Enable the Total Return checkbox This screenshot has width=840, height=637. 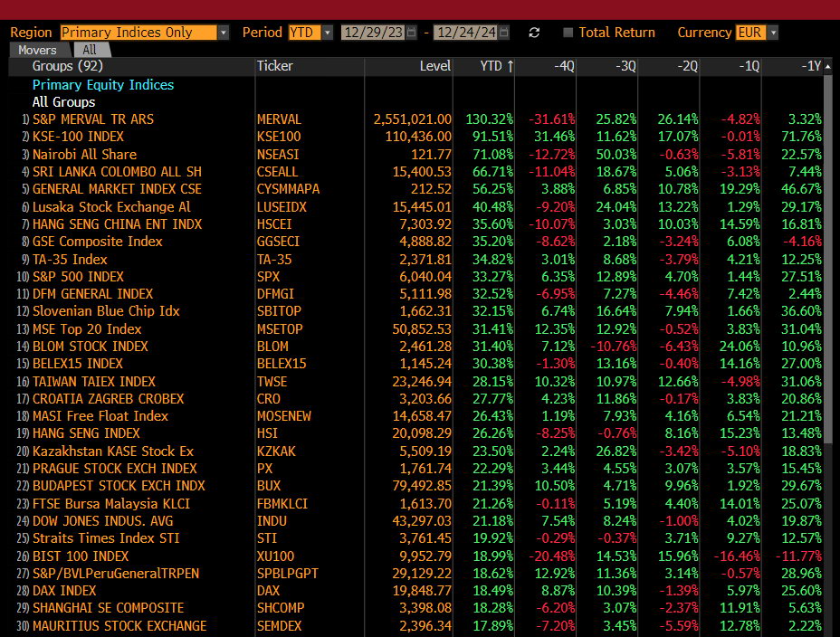tap(568, 33)
